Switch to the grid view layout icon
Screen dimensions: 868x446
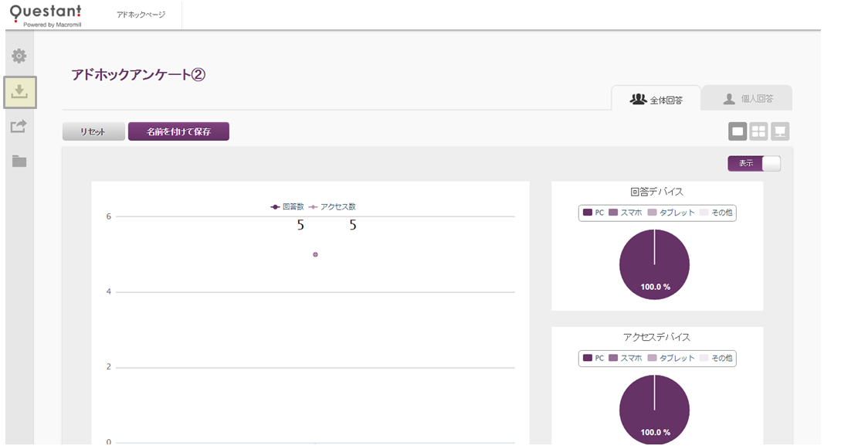(x=758, y=131)
